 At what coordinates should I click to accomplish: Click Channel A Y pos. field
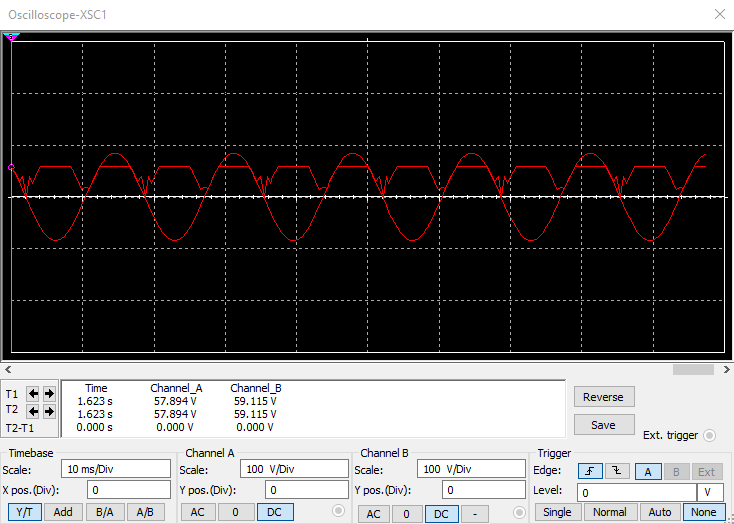tap(307, 490)
